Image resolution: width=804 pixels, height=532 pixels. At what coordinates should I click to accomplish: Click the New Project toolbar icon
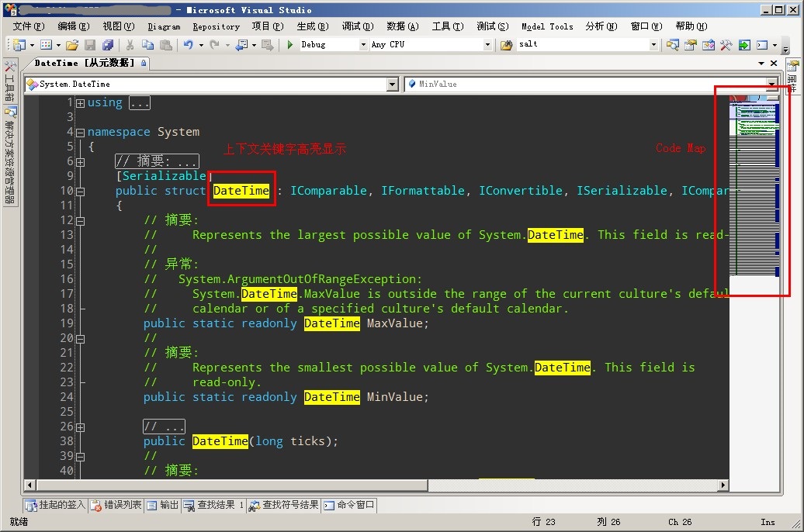pyautogui.click(x=19, y=45)
